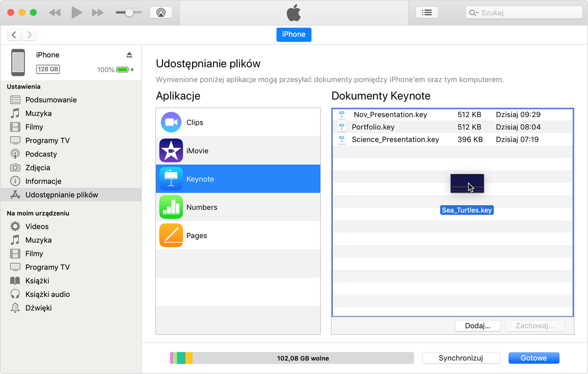Select the Keynote app in Aplikacje
Screen dimensions: 588x374
click(238, 179)
